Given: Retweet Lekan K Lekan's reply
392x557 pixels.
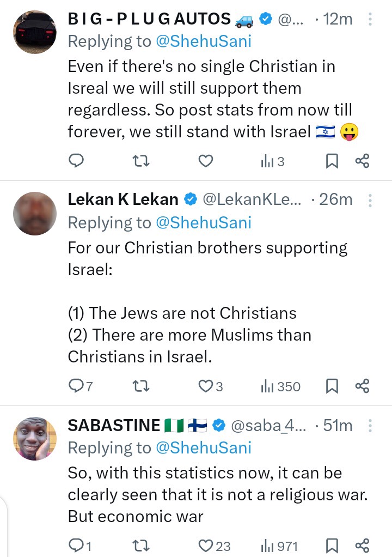Looking at the screenshot, I should tap(141, 386).
